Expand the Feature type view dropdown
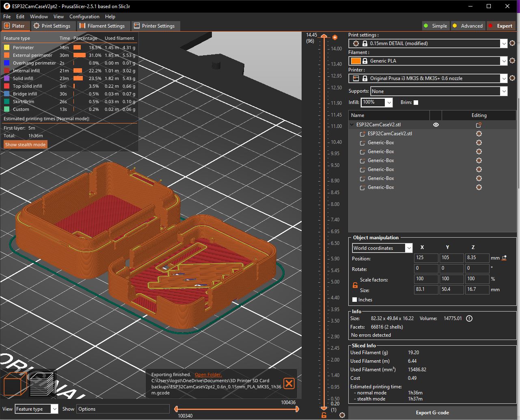Viewport: 520px width, 420px height. pyautogui.click(x=37, y=409)
